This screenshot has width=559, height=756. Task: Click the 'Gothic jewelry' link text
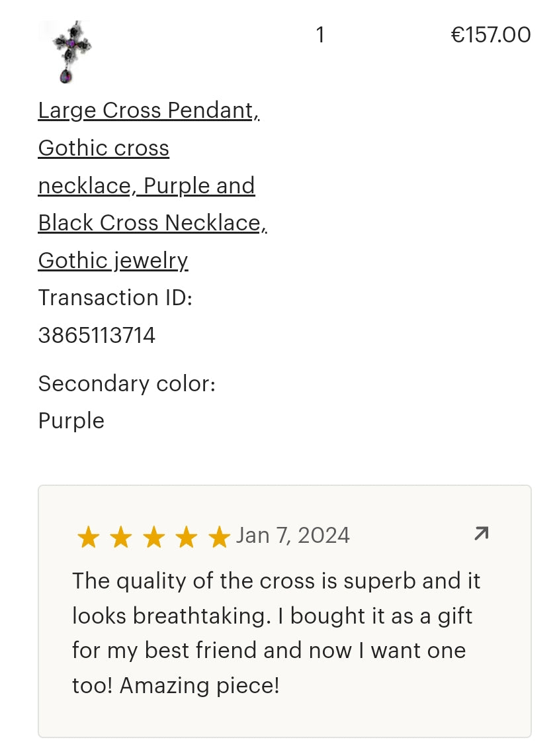point(113,261)
